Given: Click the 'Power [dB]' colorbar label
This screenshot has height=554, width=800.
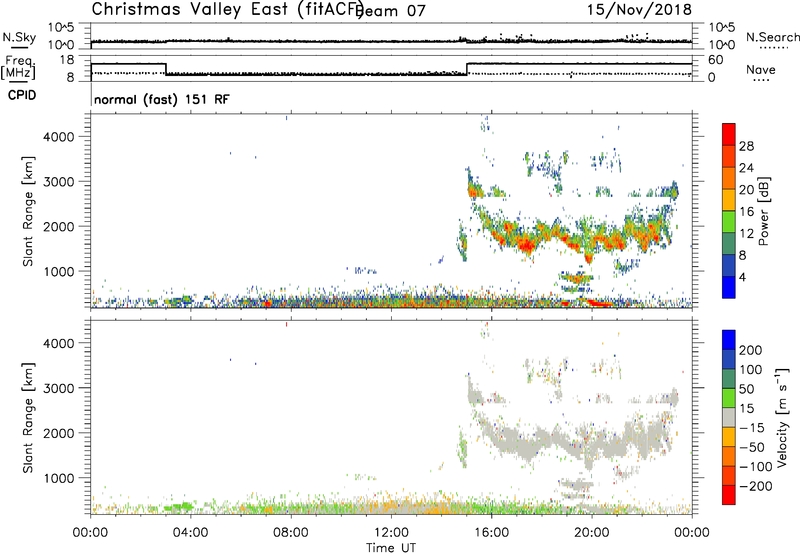Looking at the screenshot, I should coord(763,211).
